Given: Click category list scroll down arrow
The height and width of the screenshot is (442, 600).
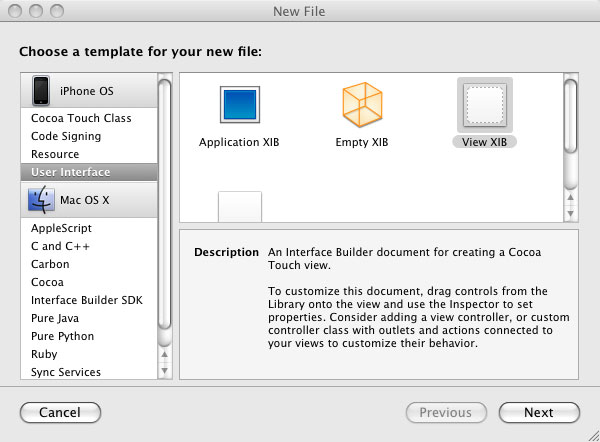Looking at the screenshot, I should (165, 370).
